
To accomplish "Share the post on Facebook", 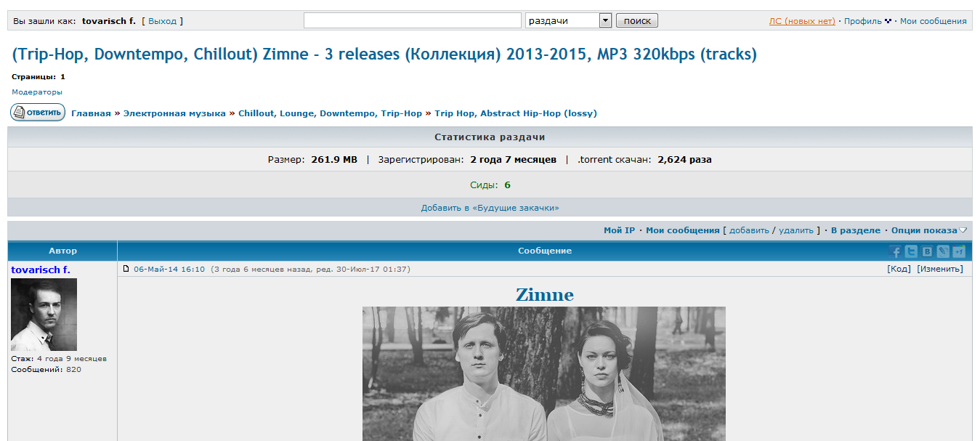I will pos(895,251).
